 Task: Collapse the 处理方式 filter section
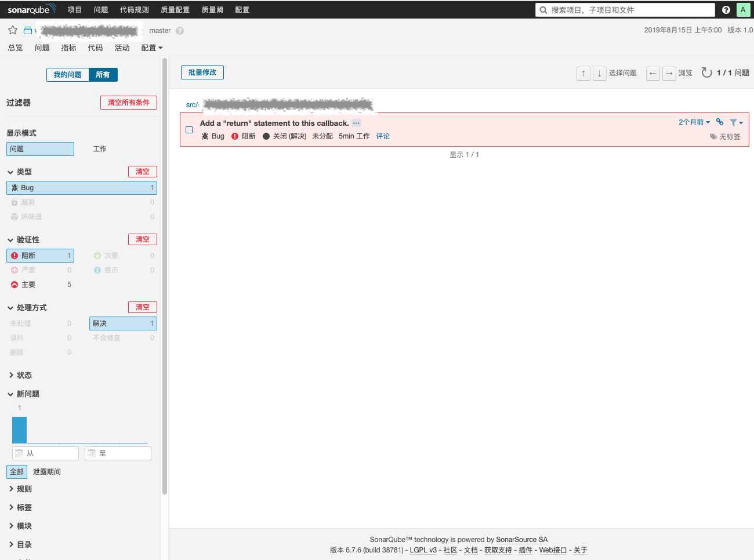point(27,308)
